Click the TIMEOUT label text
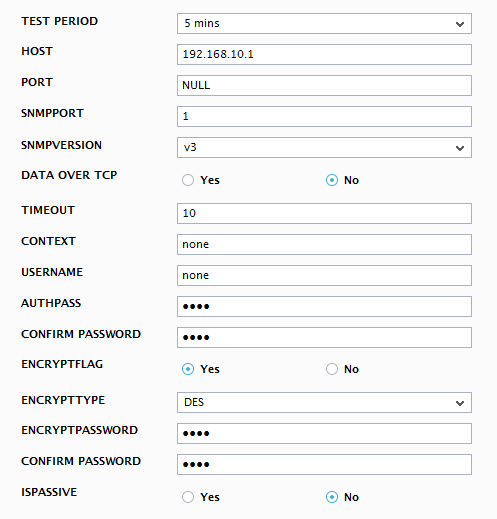Screen dimensions: 497x519 pos(48,210)
